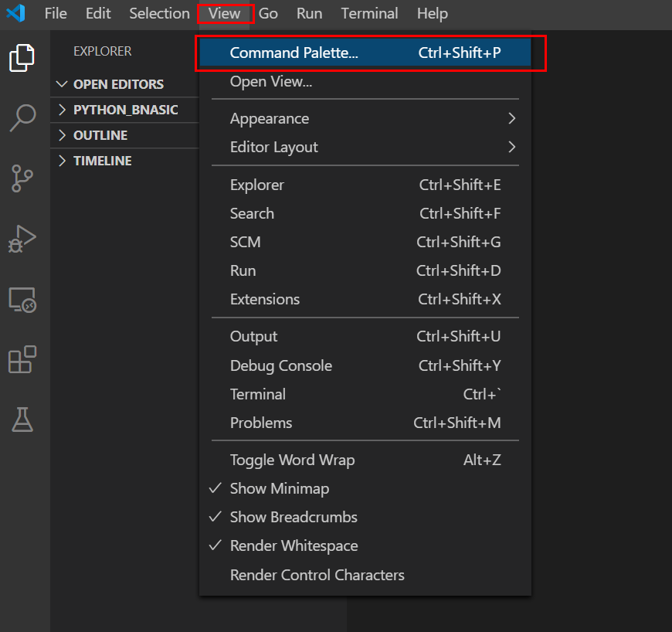Open Source Control branch icon
672x632 pixels.
click(22, 178)
